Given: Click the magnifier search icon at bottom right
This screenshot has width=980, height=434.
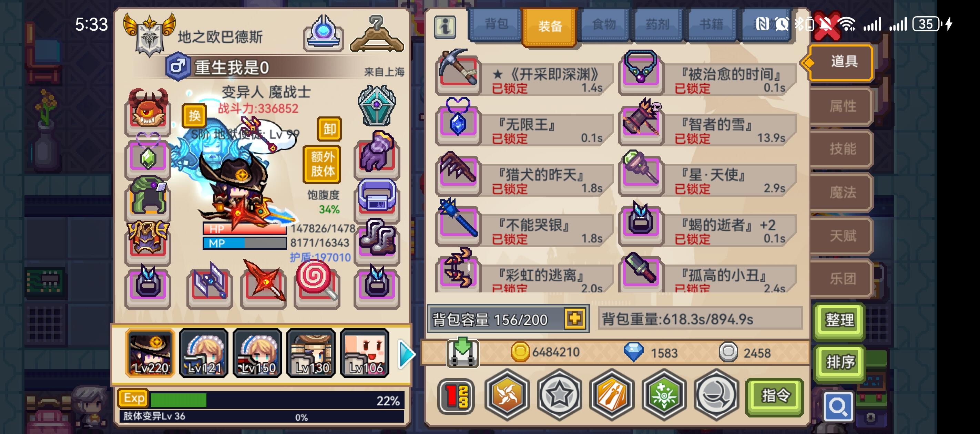Looking at the screenshot, I should (x=837, y=406).
